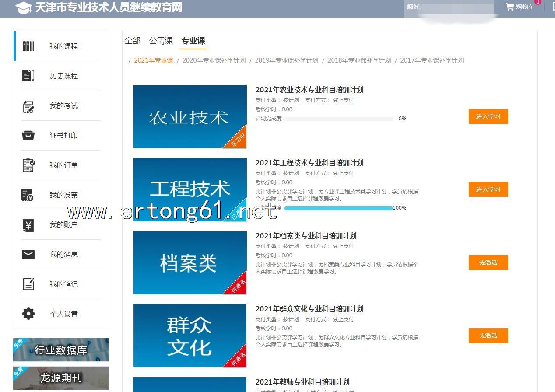This screenshot has width=555, height=392.
Task: Switch to the 公需课 tab
Action: [161, 41]
